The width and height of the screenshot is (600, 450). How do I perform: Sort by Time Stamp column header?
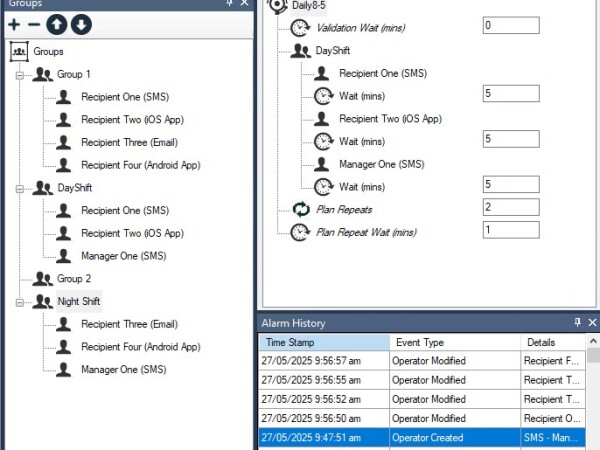[324, 342]
